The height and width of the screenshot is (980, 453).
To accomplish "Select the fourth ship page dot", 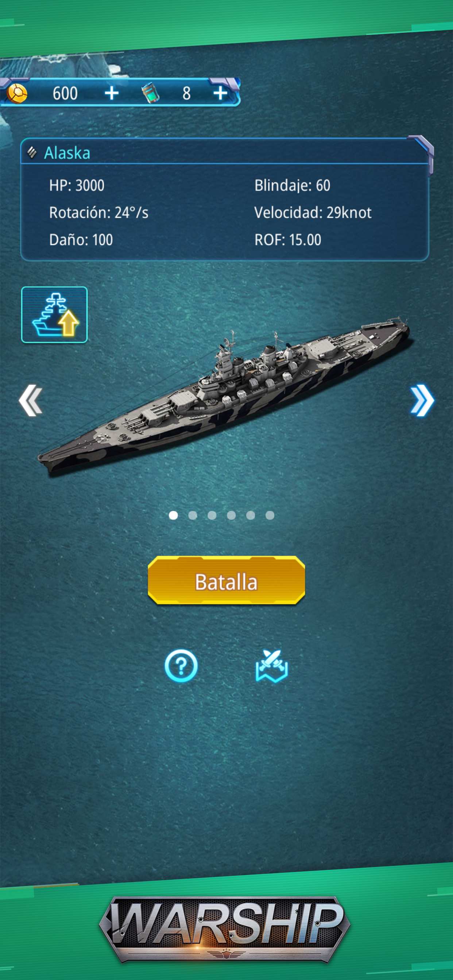I will (231, 515).
